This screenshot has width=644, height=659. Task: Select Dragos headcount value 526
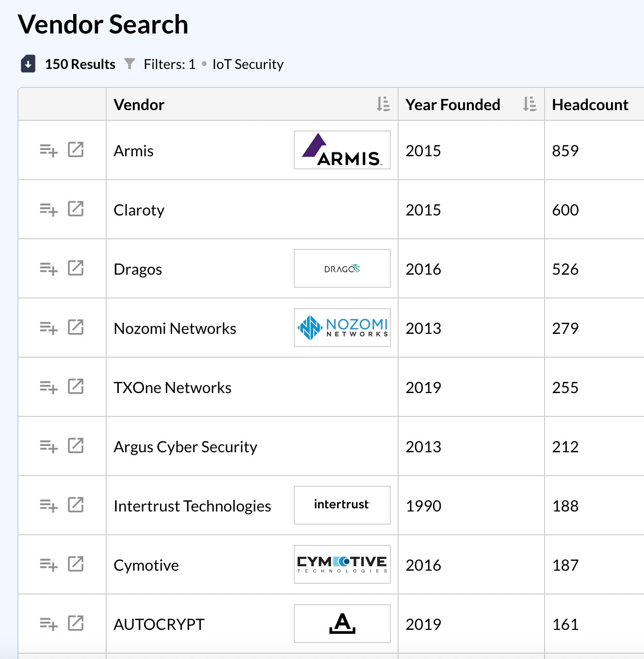pos(565,269)
